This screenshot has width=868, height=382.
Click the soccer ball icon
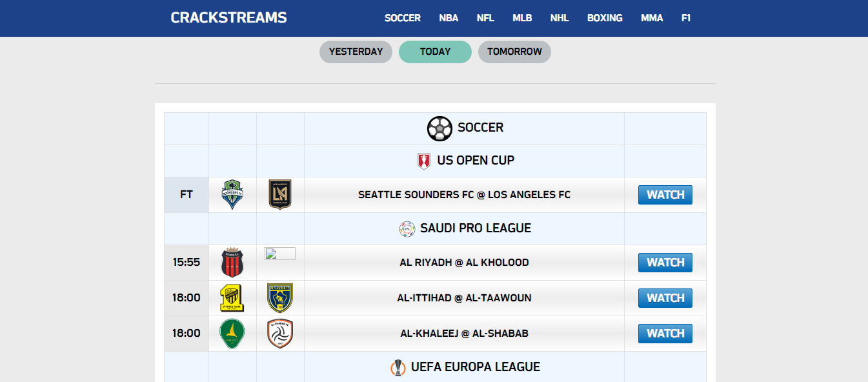(439, 128)
